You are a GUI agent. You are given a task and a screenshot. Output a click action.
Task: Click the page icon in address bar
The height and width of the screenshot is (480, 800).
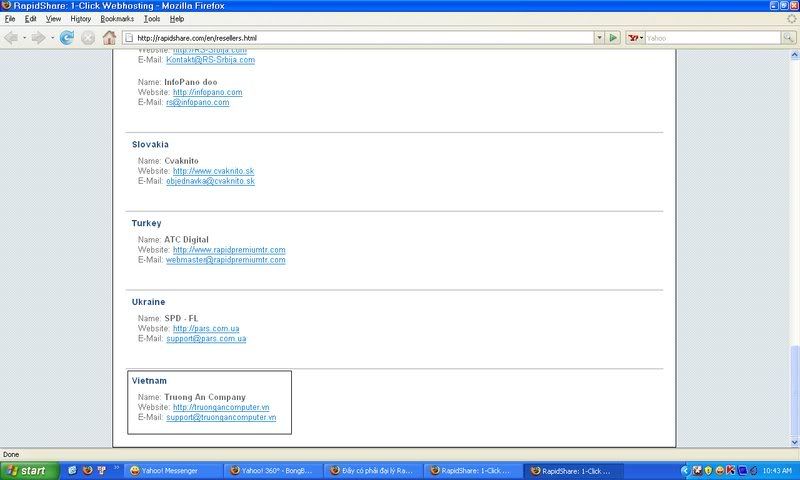coord(129,38)
